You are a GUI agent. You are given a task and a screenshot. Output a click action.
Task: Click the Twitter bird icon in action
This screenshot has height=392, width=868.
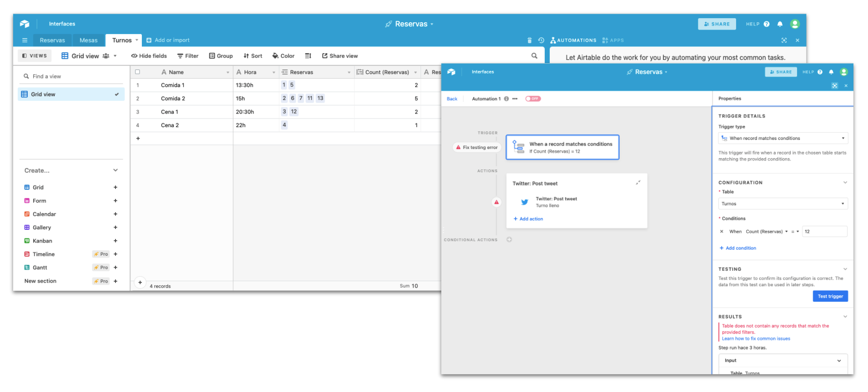[x=525, y=202]
